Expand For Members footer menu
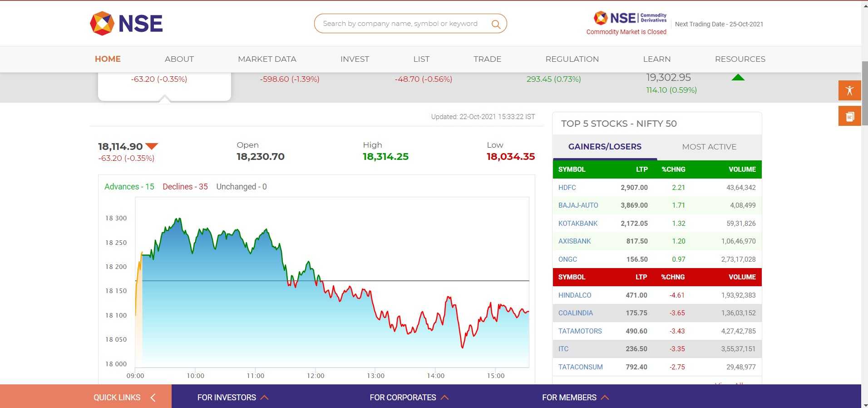 [575, 398]
